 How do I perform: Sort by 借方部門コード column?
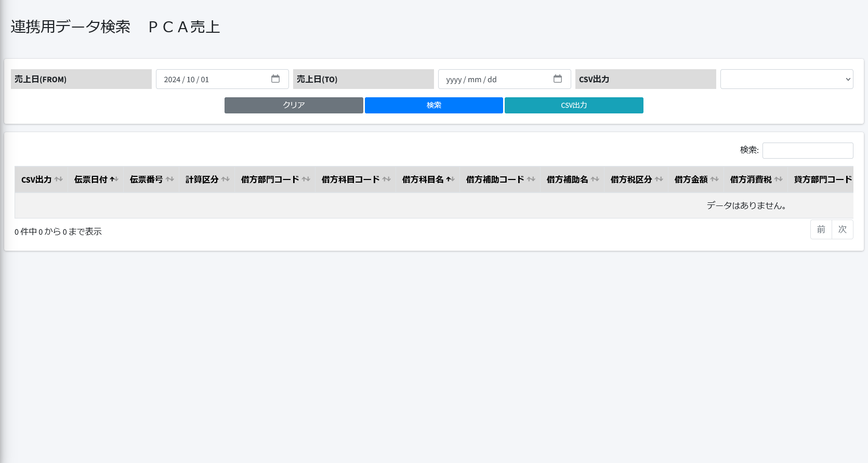(275, 179)
